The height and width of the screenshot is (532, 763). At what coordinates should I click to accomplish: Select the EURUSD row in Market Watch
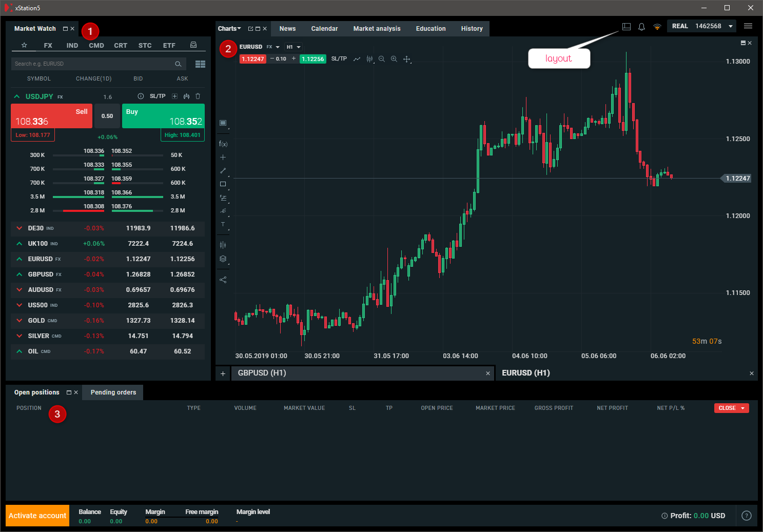coord(108,259)
